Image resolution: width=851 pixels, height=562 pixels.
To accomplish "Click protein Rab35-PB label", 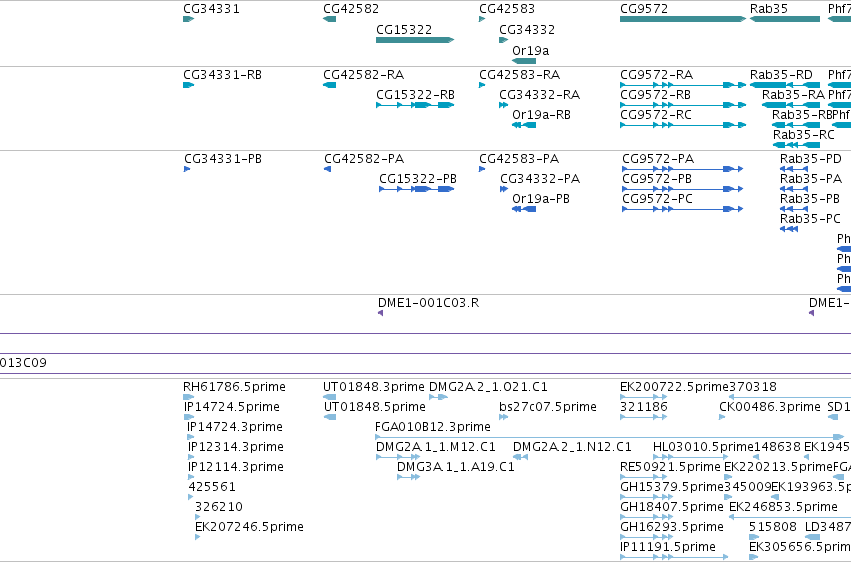I will 810,199.
